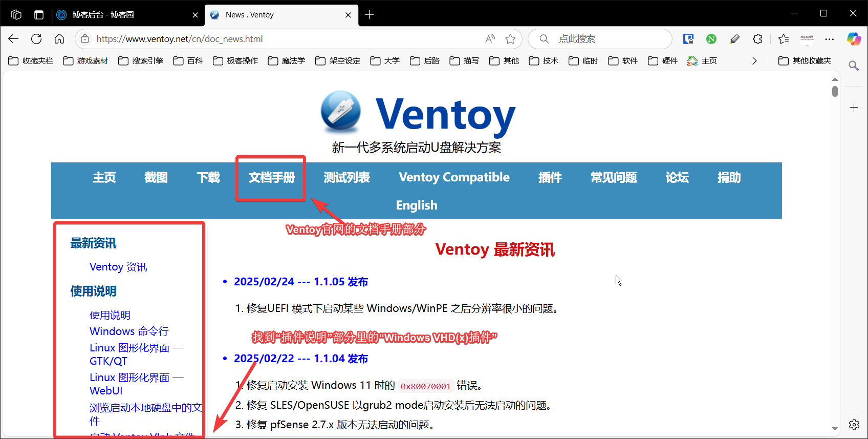Click the 点此搜索 search box
Screen dimensions: 868x439
tap(604, 39)
